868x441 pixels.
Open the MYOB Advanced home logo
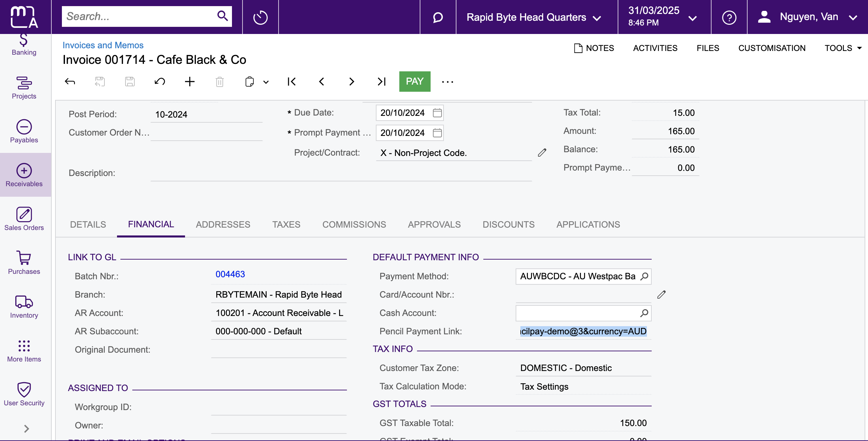point(24,17)
